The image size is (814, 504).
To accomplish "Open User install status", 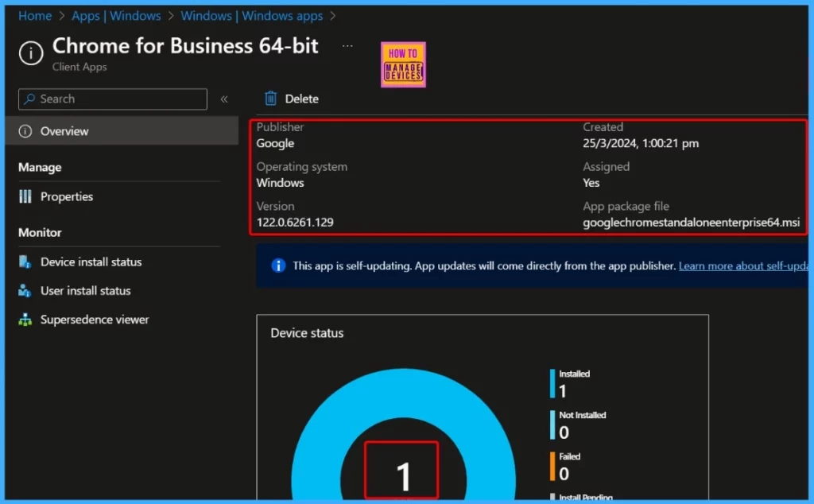I will (86, 291).
